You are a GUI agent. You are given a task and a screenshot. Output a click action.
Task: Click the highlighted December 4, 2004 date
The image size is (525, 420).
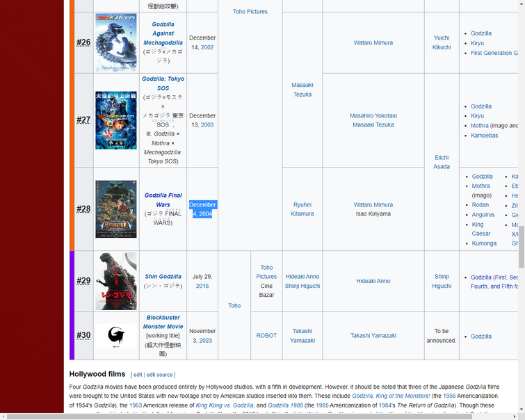pyautogui.click(x=202, y=209)
